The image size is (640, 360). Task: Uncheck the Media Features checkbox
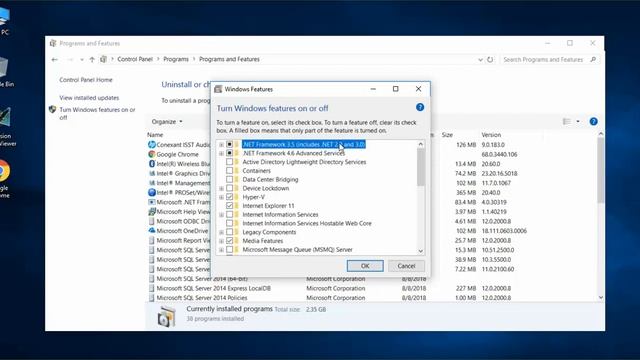[229, 241]
